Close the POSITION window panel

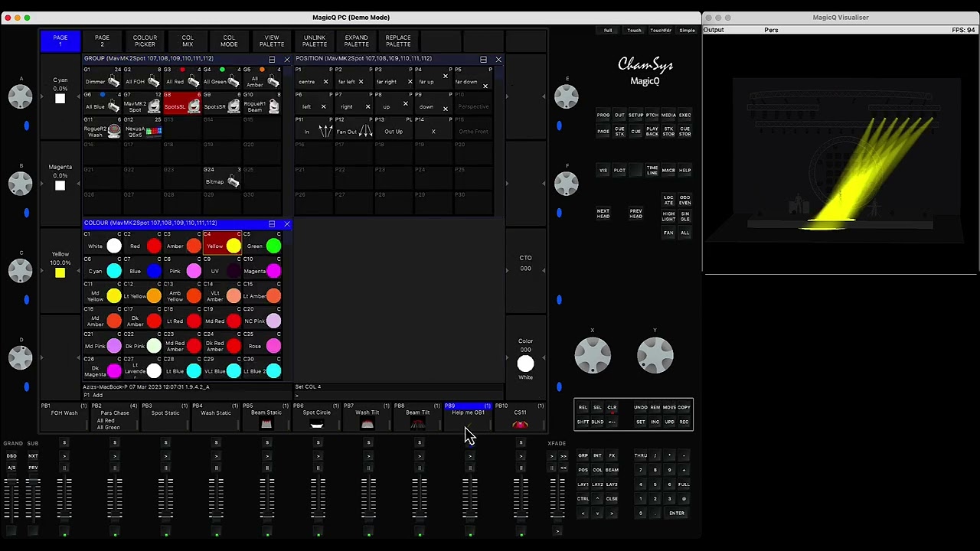coord(498,59)
